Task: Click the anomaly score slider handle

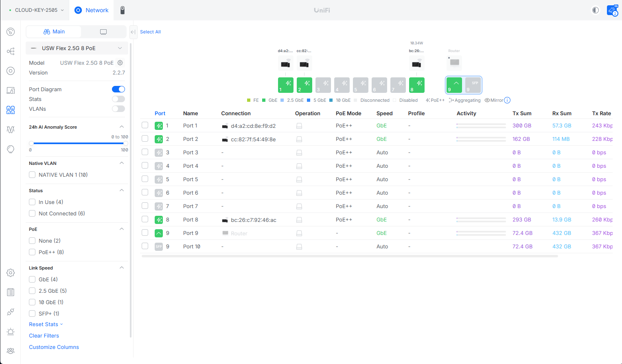Action: (x=31, y=143)
